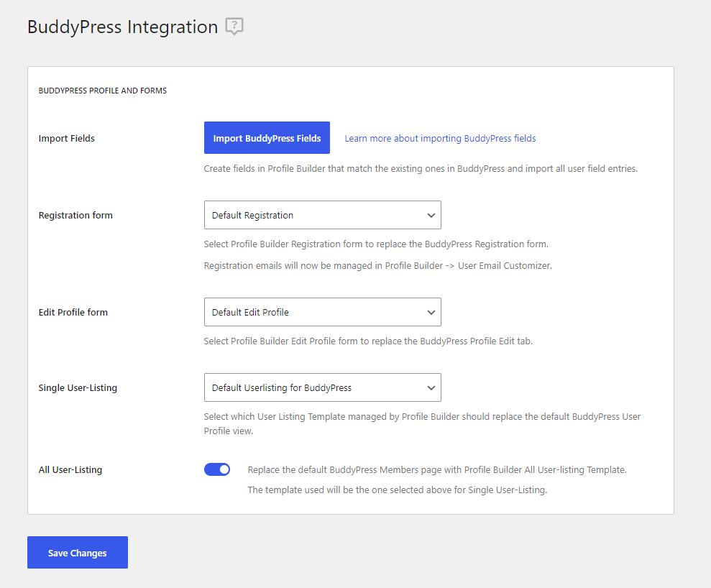Click 'Select Profile Builder Registration form' help text
Image resolution: width=711 pixels, height=588 pixels.
[x=376, y=244]
